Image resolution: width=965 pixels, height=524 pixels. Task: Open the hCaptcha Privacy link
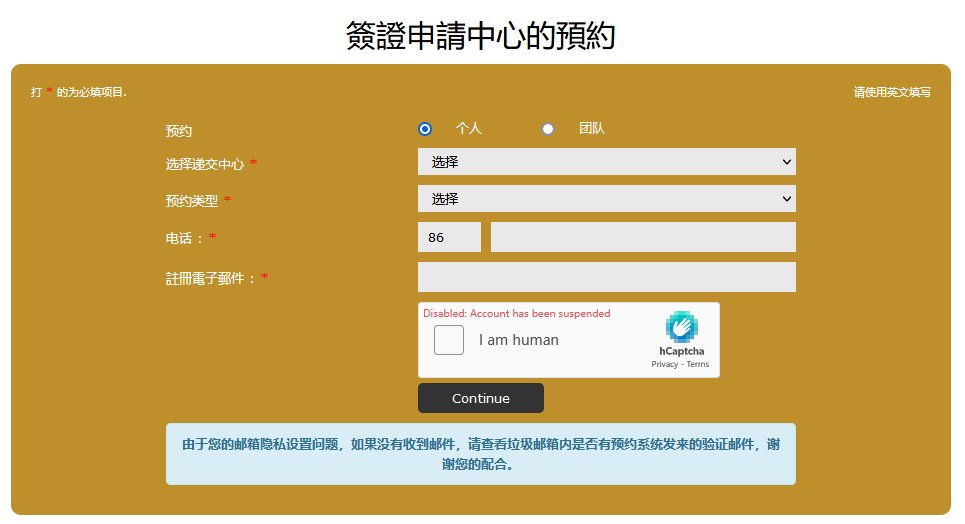[x=664, y=364]
